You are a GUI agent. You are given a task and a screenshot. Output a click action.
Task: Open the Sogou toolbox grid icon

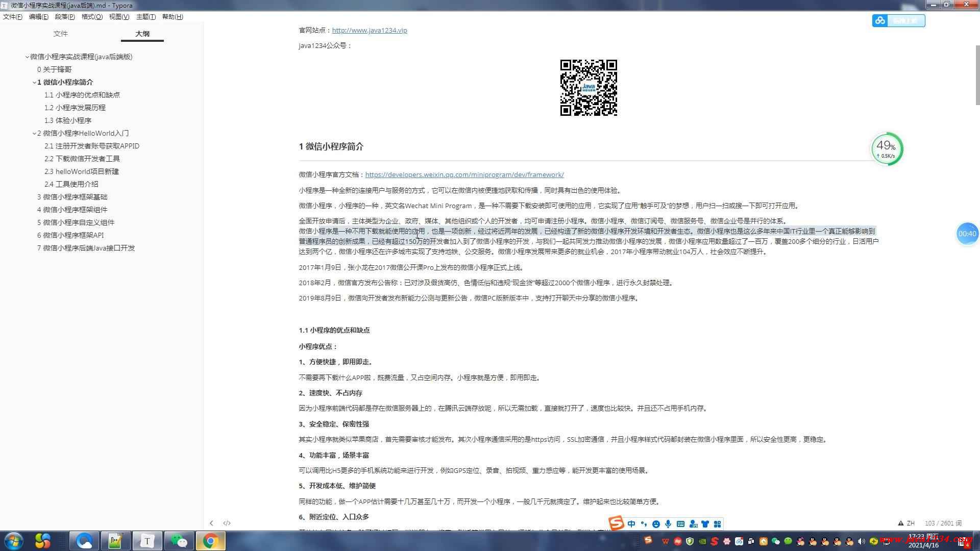point(717,524)
